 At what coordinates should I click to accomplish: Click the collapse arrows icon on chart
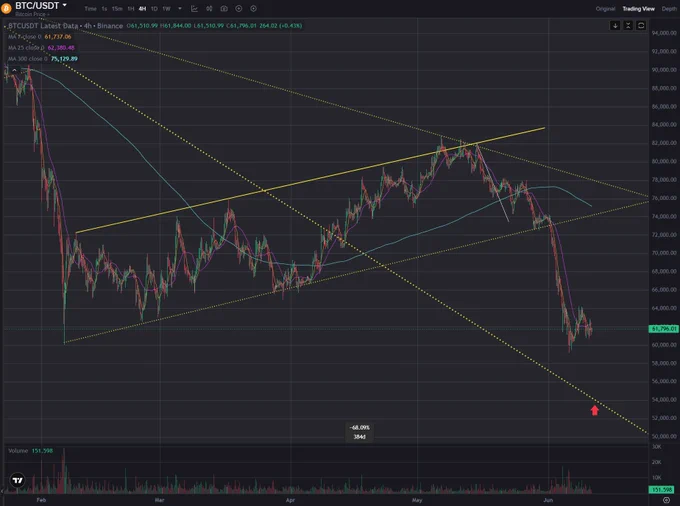[x=628, y=26]
